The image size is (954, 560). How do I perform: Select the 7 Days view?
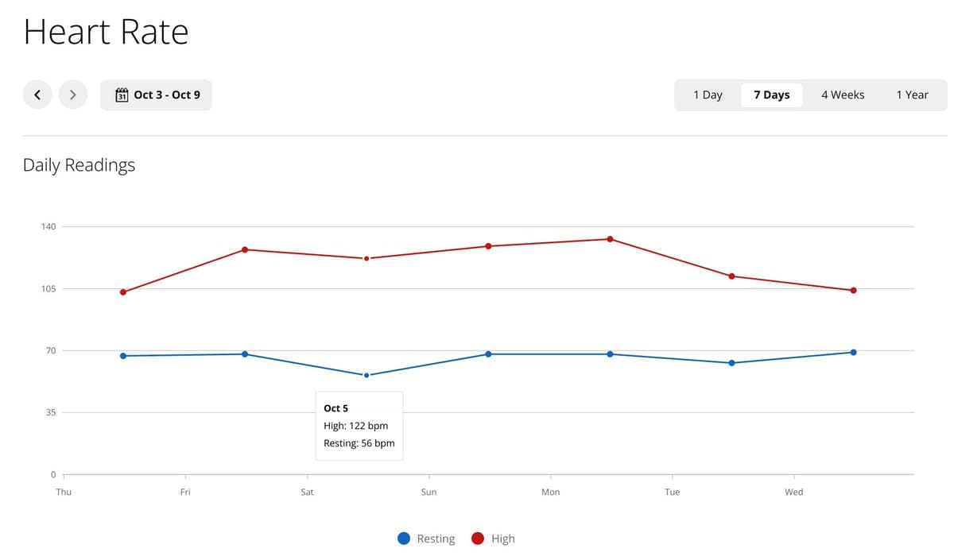[771, 95]
